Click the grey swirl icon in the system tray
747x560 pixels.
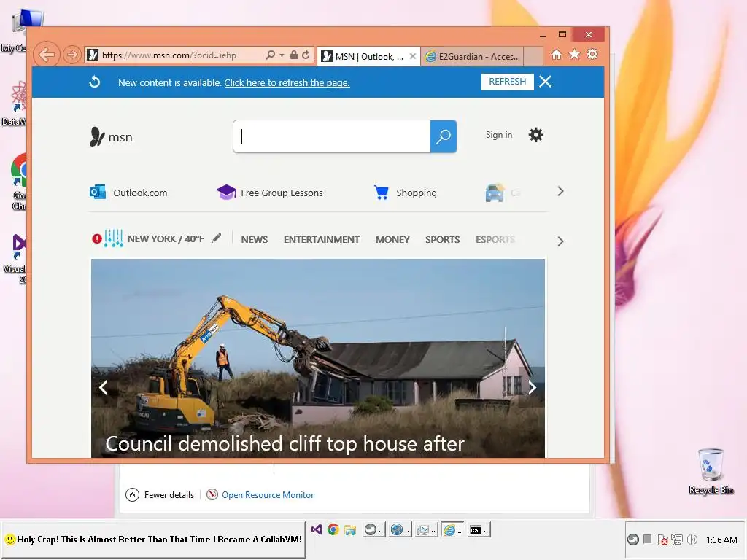tap(632, 540)
